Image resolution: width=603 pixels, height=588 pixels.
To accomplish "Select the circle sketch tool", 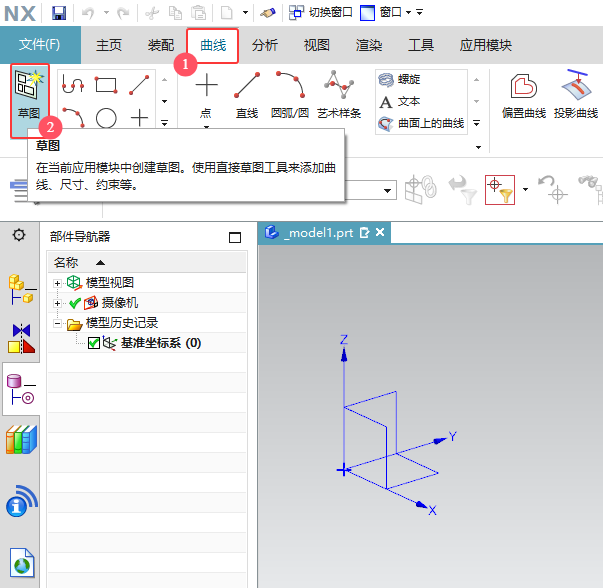I will (106, 118).
